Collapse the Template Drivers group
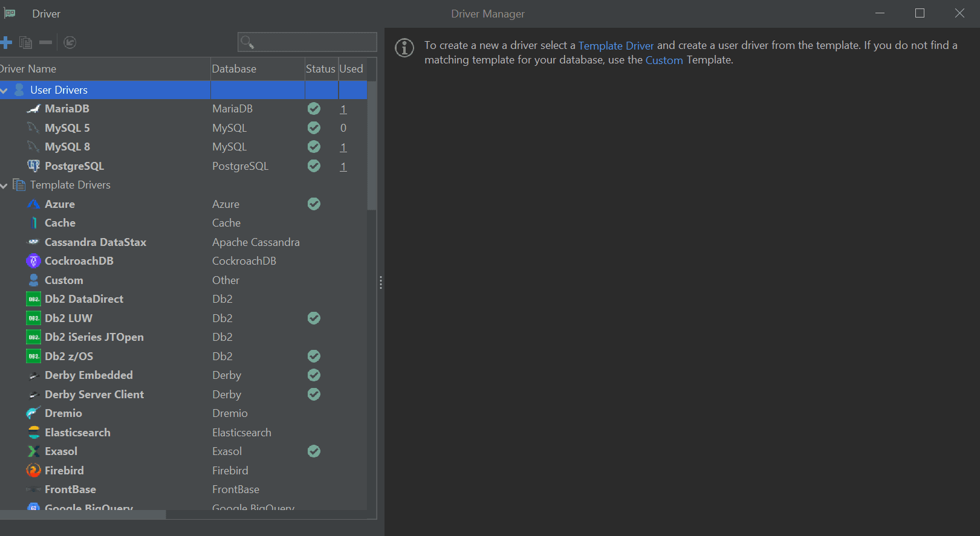The height and width of the screenshot is (536, 980). (x=4, y=186)
